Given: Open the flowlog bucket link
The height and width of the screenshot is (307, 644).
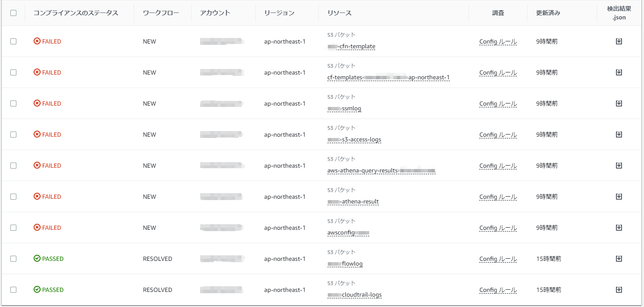Looking at the screenshot, I should pos(345,264).
